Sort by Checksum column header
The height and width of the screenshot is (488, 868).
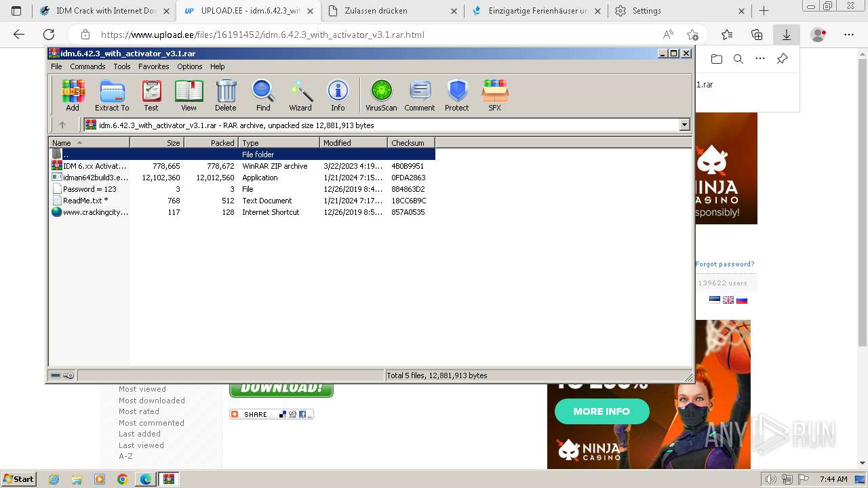coord(411,142)
